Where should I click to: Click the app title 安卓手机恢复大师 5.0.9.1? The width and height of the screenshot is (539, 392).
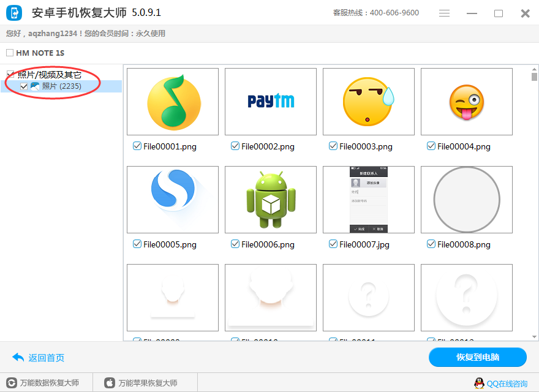pyautogui.click(x=96, y=13)
